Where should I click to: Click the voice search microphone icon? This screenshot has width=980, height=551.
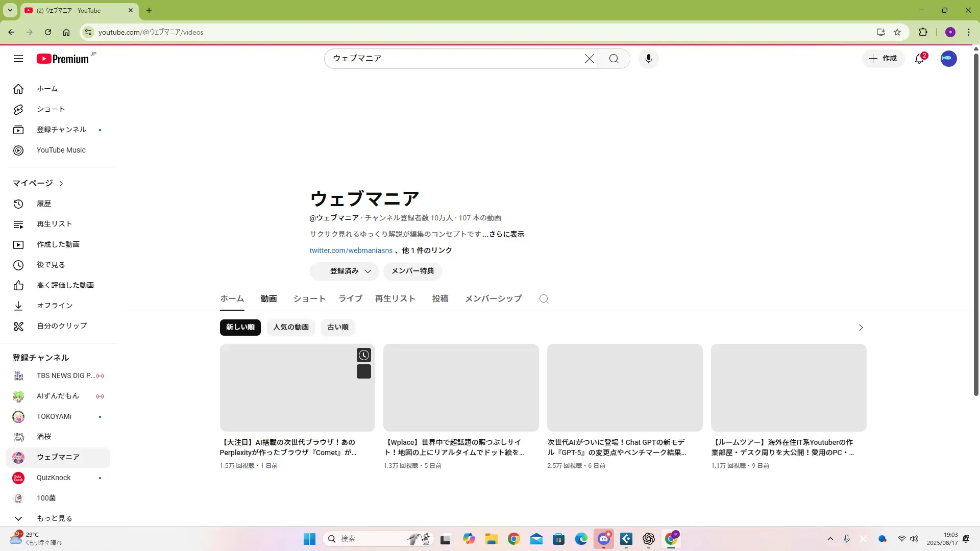pos(648,59)
